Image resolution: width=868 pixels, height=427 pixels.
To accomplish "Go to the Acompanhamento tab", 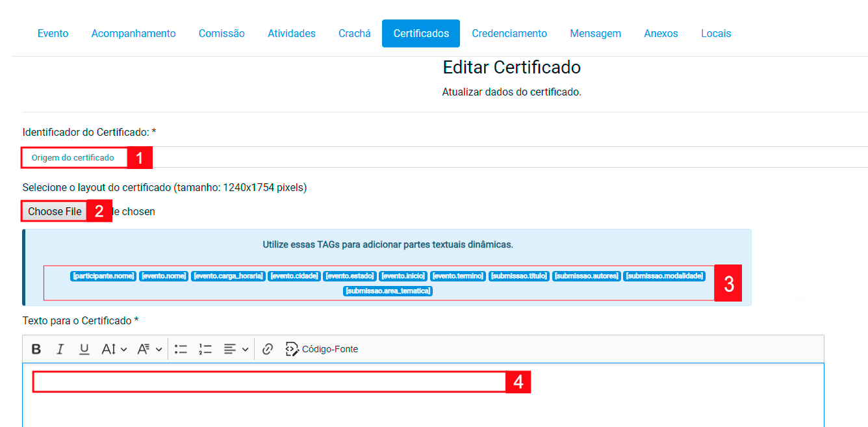I will pyautogui.click(x=133, y=33).
